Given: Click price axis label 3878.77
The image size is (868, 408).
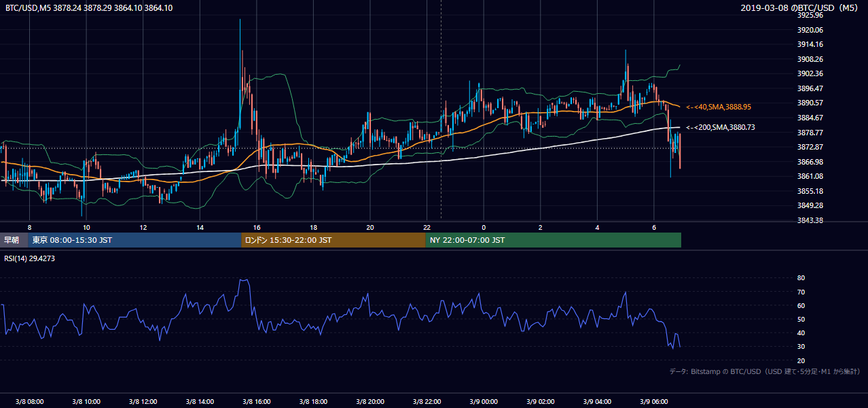Looking at the screenshot, I should coord(810,133).
